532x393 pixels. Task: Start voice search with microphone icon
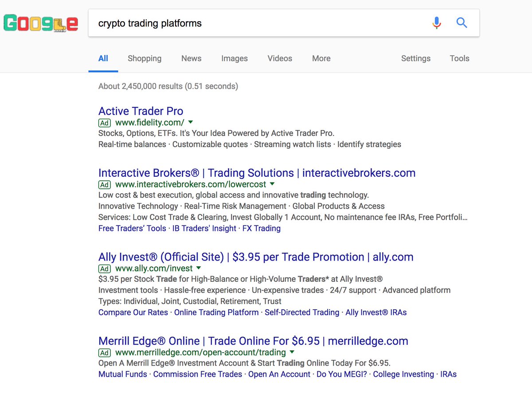coord(437,23)
